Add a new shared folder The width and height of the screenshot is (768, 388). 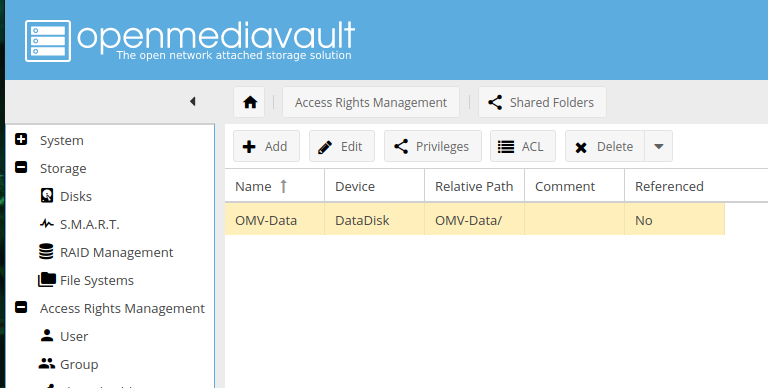[x=266, y=146]
